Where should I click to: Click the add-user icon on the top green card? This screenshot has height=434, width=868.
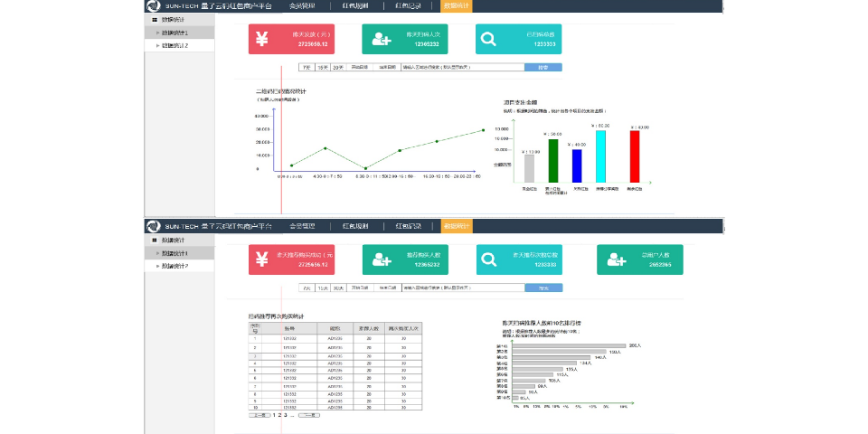(381, 39)
